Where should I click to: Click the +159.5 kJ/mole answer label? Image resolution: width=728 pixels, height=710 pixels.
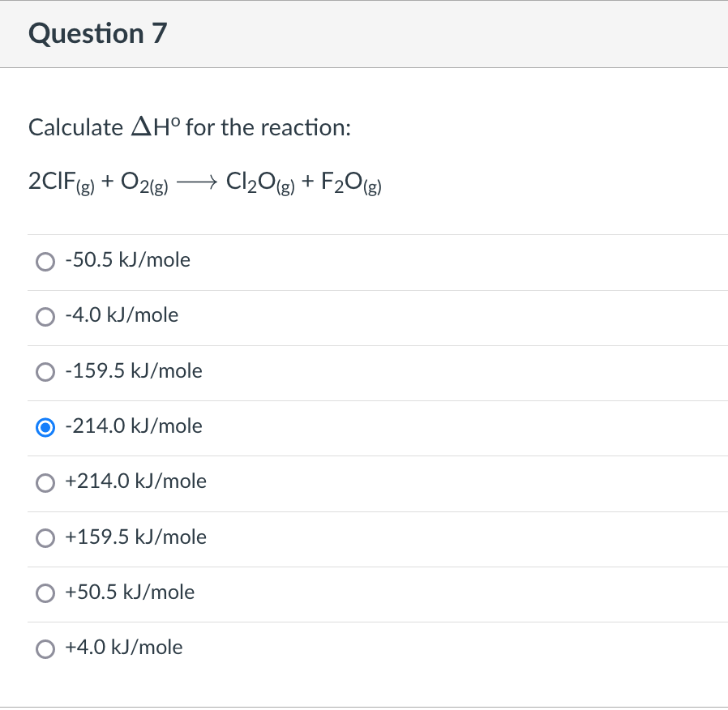coord(135,537)
